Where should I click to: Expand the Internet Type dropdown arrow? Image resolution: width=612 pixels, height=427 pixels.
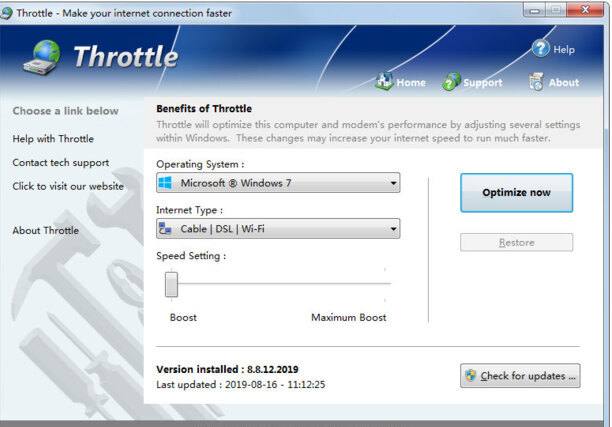pos(393,229)
